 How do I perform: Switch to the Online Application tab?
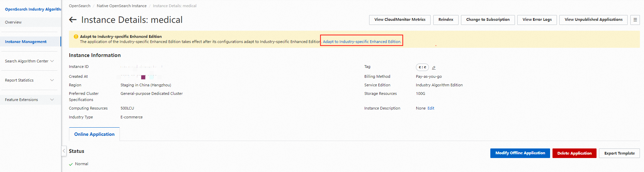click(94, 134)
